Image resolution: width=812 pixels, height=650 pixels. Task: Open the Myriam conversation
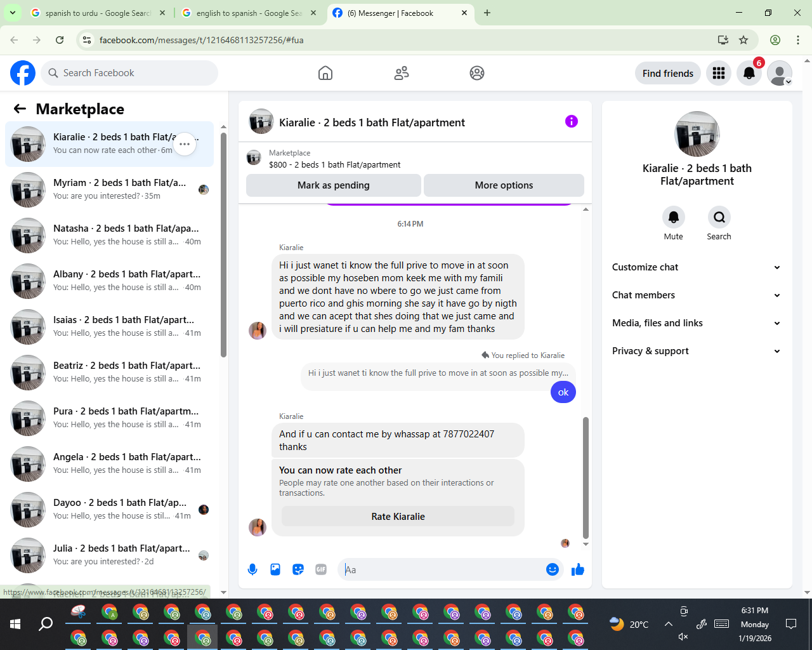[x=109, y=189]
